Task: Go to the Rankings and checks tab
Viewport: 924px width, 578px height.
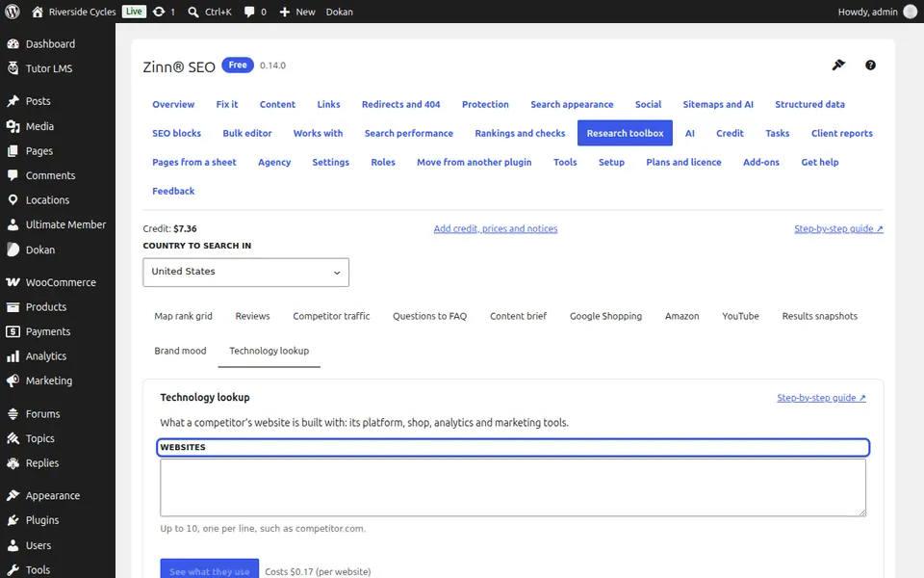Action: [520, 133]
